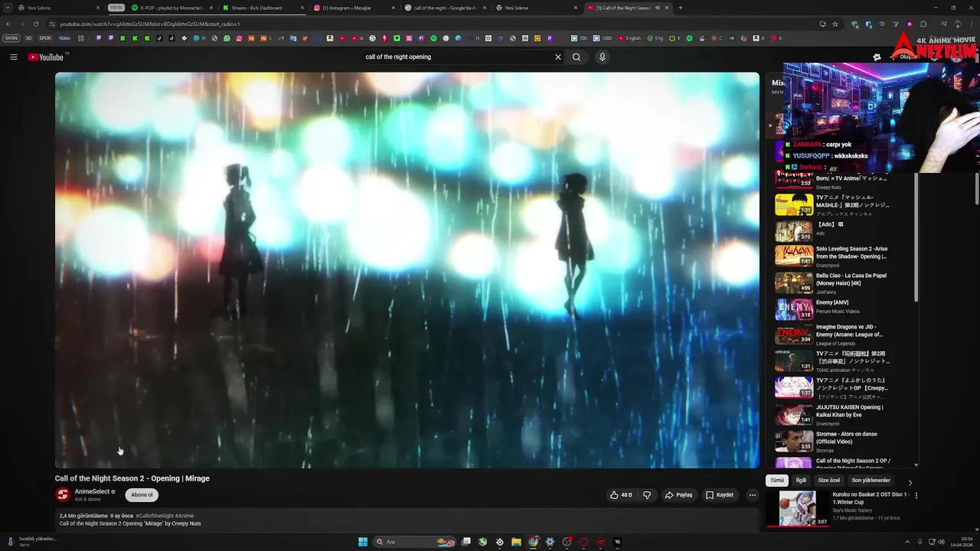Start voice search with the microphone icon
Image resolution: width=980 pixels, height=551 pixels.
pos(603,57)
